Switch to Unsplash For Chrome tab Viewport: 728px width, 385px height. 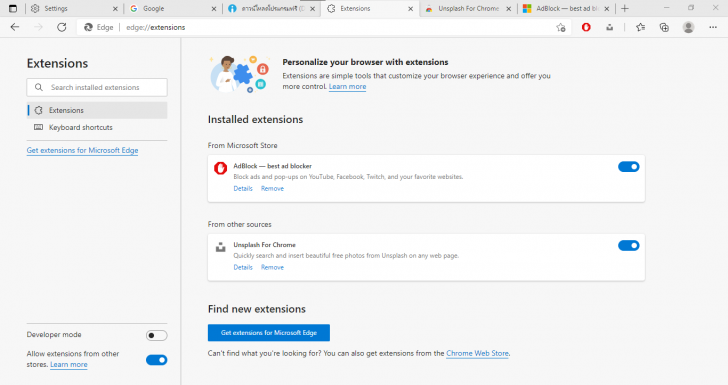pyautogui.click(x=468, y=8)
